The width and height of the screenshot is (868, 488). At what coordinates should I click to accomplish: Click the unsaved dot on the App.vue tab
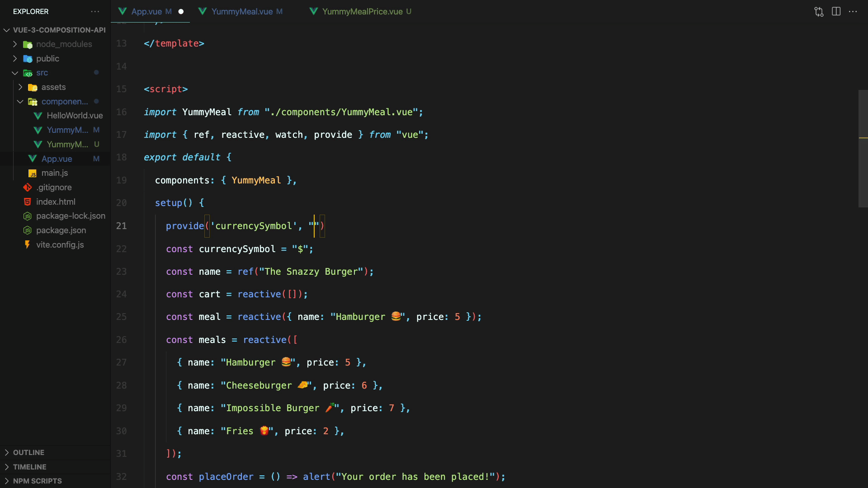click(181, 12)
